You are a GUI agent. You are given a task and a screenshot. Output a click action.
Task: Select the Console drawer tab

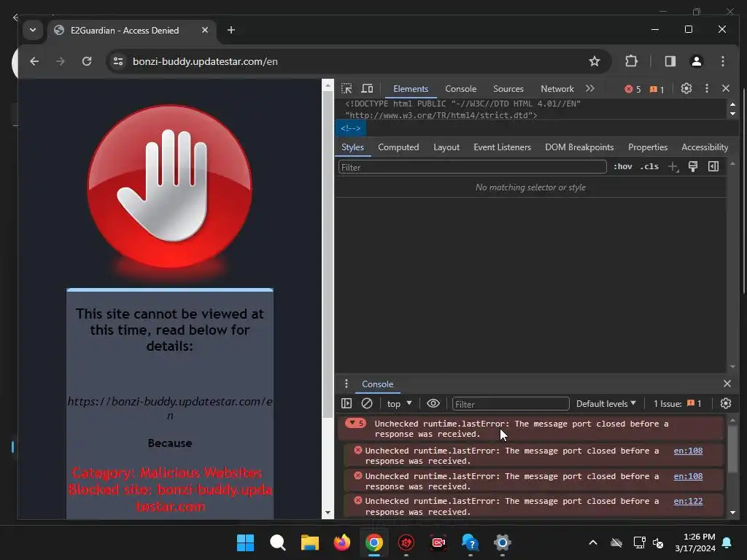click(377, 384)
